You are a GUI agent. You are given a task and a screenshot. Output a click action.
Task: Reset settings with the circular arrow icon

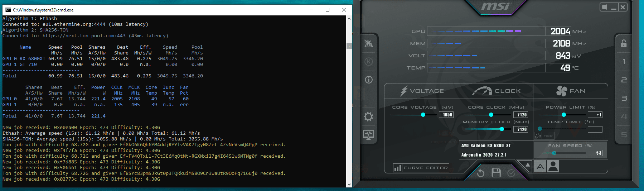(x=481, y=173)
